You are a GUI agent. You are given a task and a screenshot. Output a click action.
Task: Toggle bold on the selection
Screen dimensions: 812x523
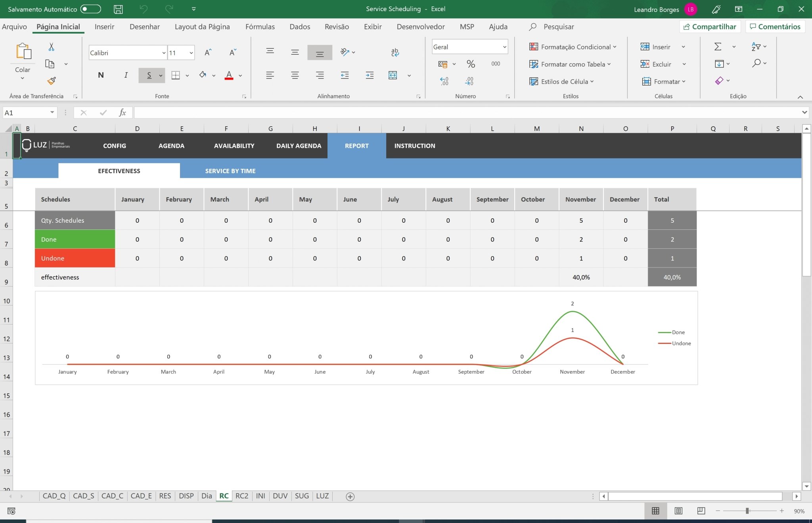click(x=101, y=75)
